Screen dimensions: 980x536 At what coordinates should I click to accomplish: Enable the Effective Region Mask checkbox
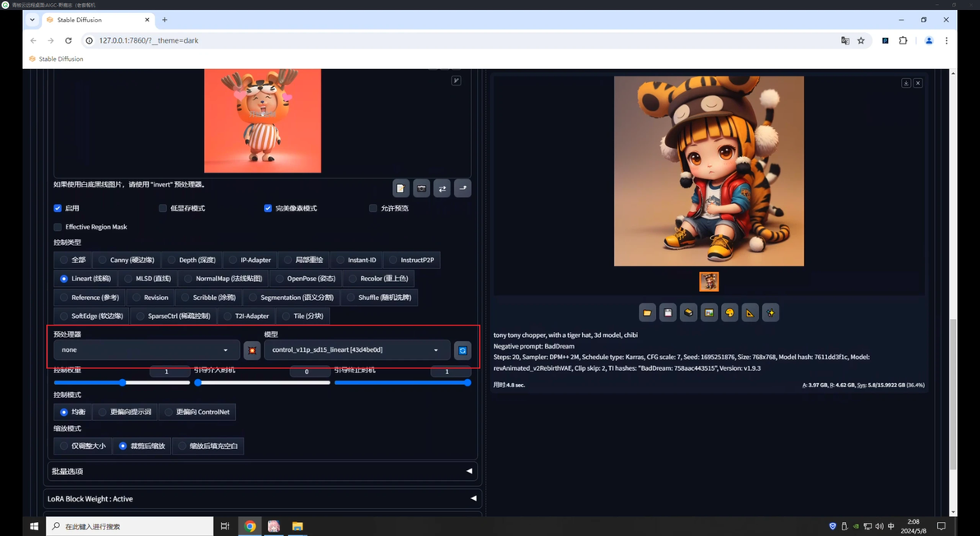58,227
